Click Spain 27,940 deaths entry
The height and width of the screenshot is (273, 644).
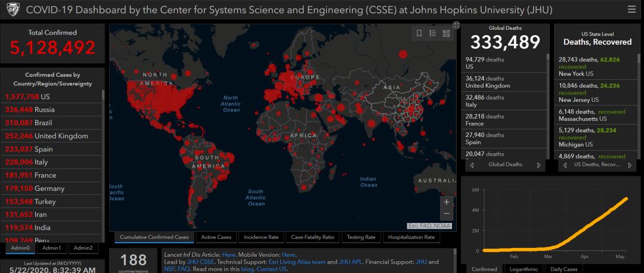point(504,138)
